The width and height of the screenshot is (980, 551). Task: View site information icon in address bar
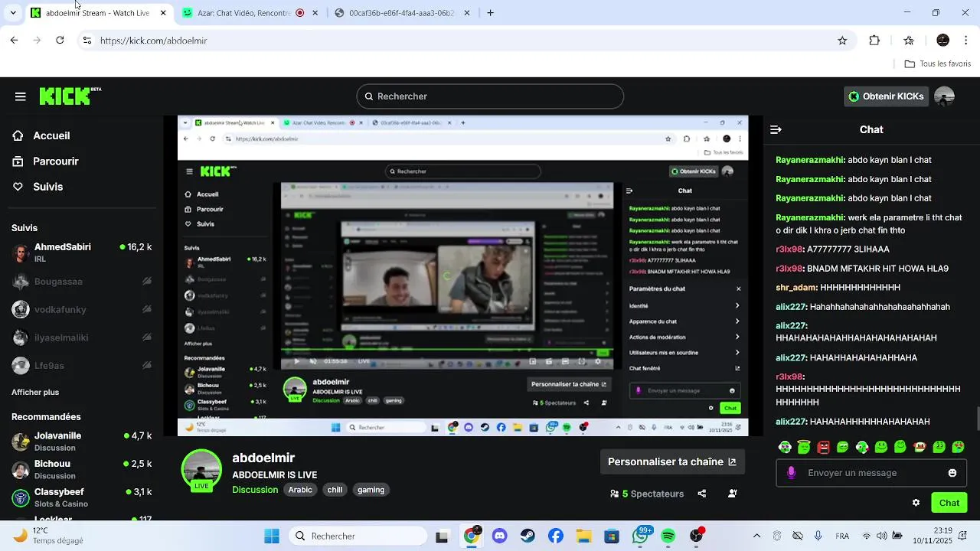click(x=87, y=41)
